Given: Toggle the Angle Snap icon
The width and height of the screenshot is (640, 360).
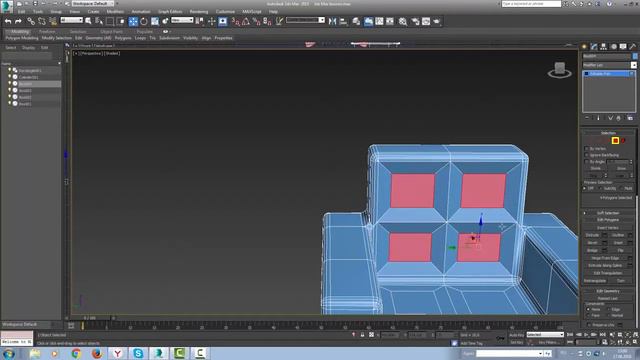Looking at the screenshot, I should point(246,21).
